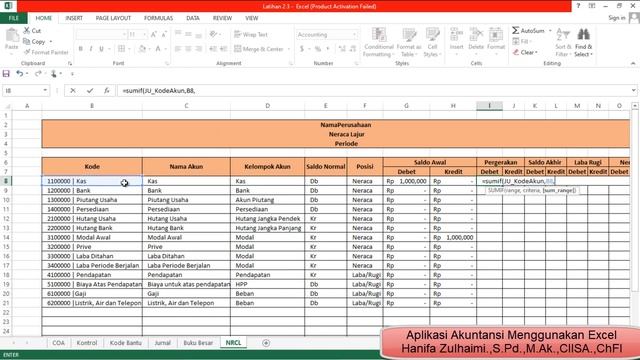Switch to DATA ribbon tab
The width and height of the screenshot is (640, 360).
pos(193,18)
